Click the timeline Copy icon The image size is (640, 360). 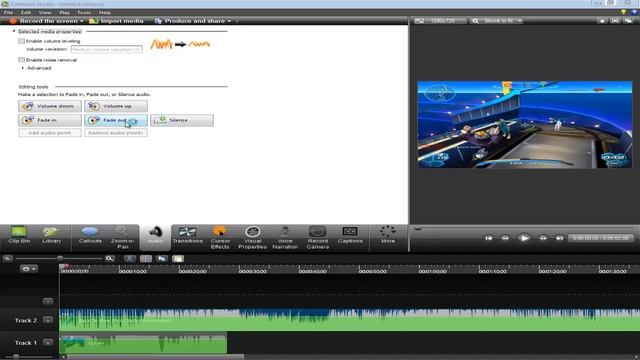click(x=162, y=258)
